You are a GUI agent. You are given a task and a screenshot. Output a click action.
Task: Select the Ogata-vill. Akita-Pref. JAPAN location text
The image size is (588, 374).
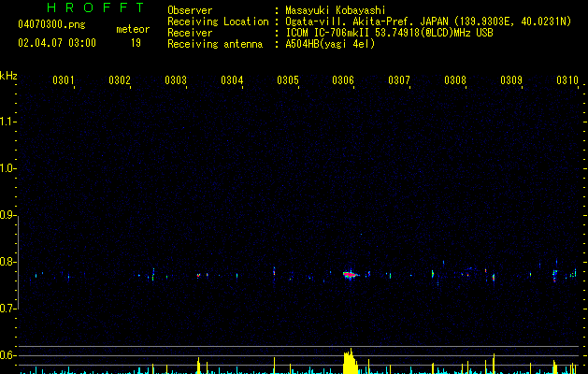click(428, 22)
